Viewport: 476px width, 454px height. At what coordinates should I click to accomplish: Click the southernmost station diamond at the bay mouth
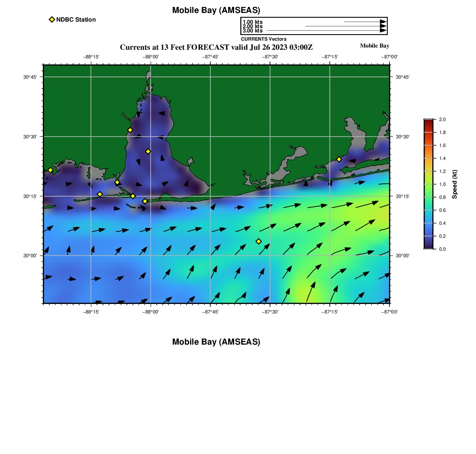point(145,201)
